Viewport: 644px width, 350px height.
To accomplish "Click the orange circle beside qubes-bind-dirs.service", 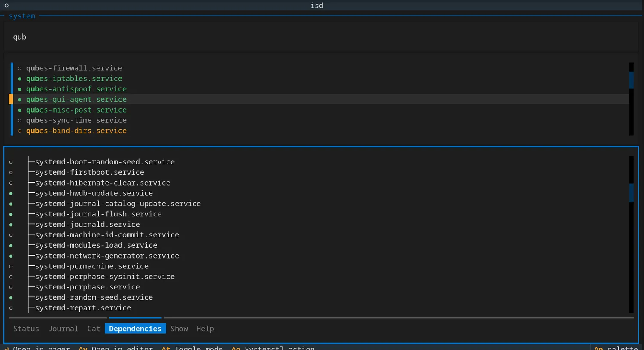I will point(20,131).
